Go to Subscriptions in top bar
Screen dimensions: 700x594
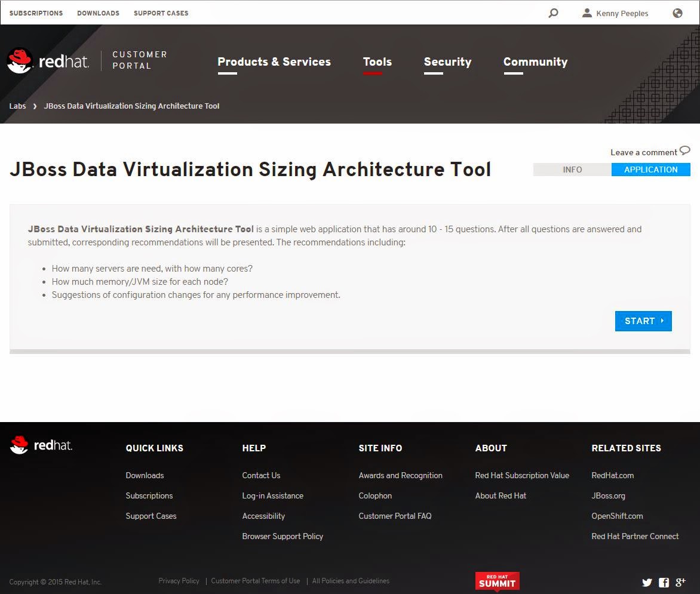tap(36, 13)
